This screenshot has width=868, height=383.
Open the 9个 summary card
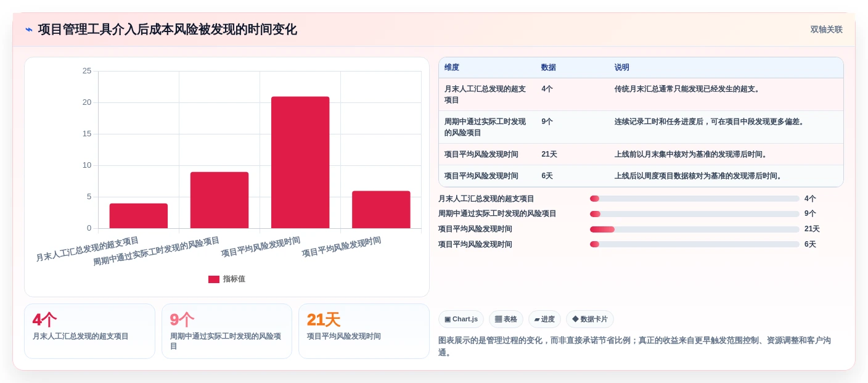[x=227, y=331]
